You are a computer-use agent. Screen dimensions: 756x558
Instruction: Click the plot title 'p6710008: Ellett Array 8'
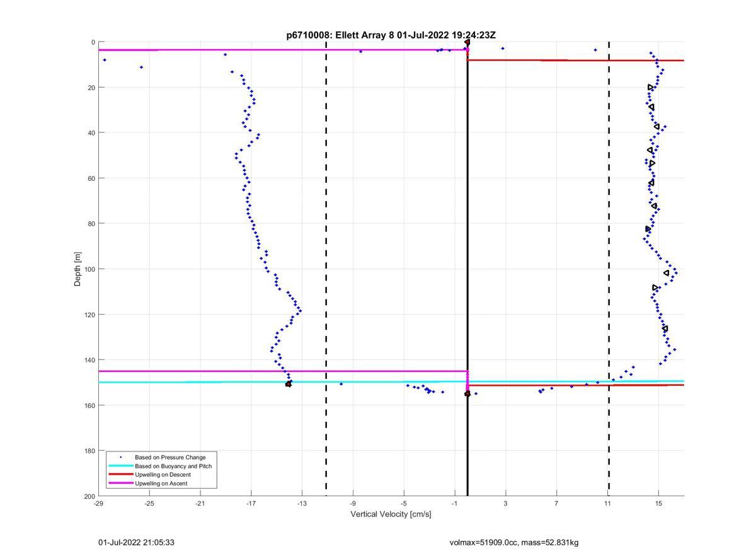pyautogui.click(x=340, y=35)
